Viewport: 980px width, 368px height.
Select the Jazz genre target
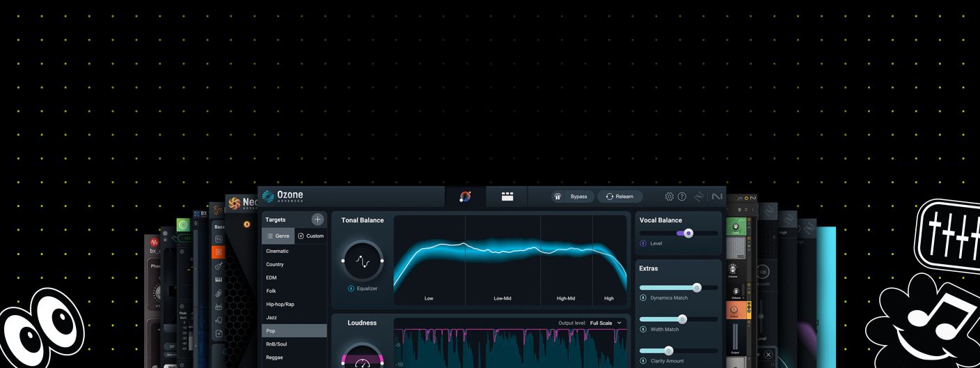click(294, 317)
